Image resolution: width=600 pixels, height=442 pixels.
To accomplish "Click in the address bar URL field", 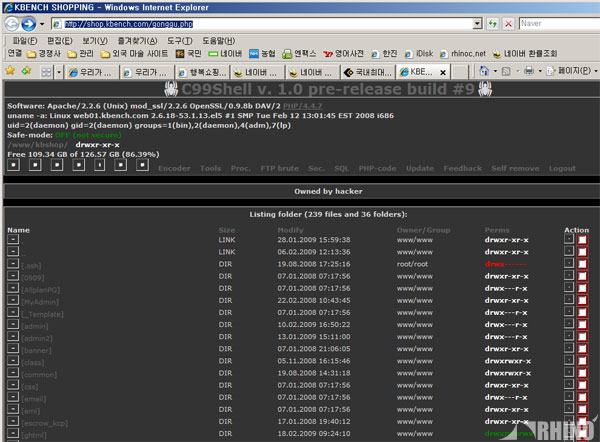I will 267,24.
